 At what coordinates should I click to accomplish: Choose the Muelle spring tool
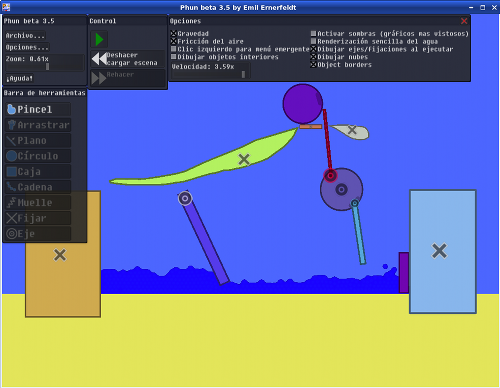tap(38, 203)
